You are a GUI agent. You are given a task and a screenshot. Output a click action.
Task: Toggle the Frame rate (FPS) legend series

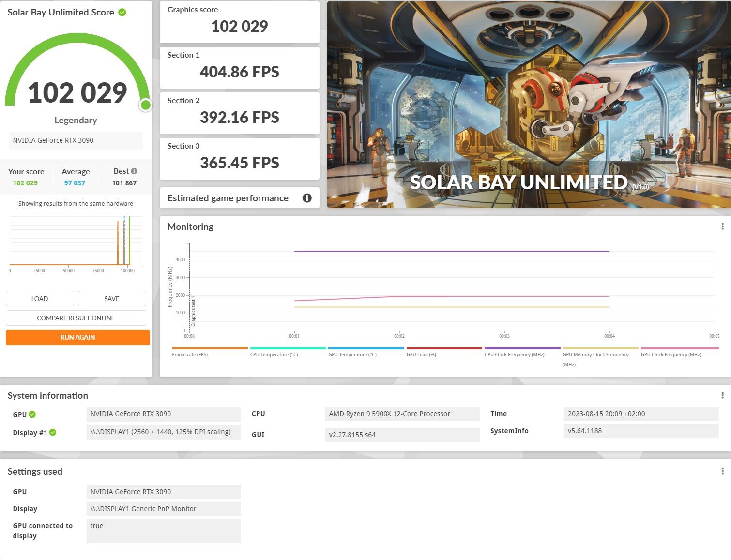[210, 352]
